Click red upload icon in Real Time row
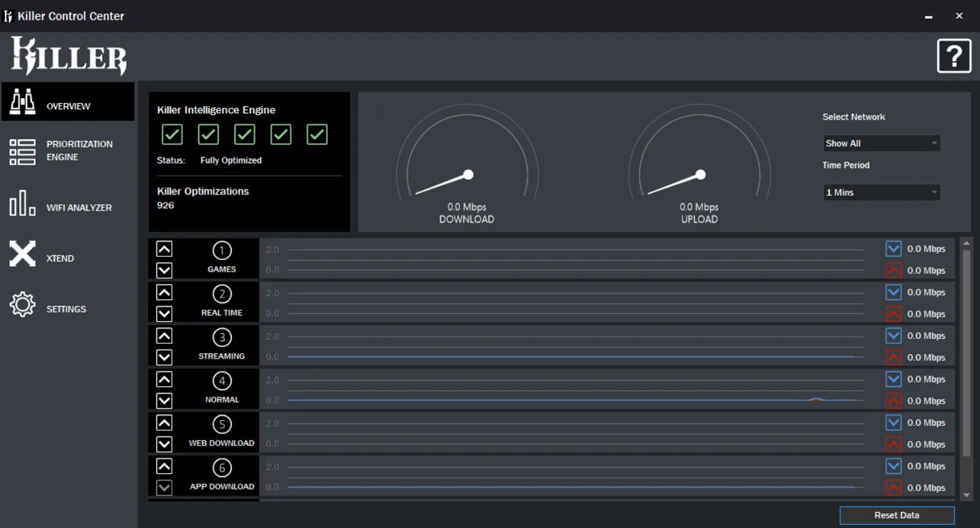 coord(894,314)
